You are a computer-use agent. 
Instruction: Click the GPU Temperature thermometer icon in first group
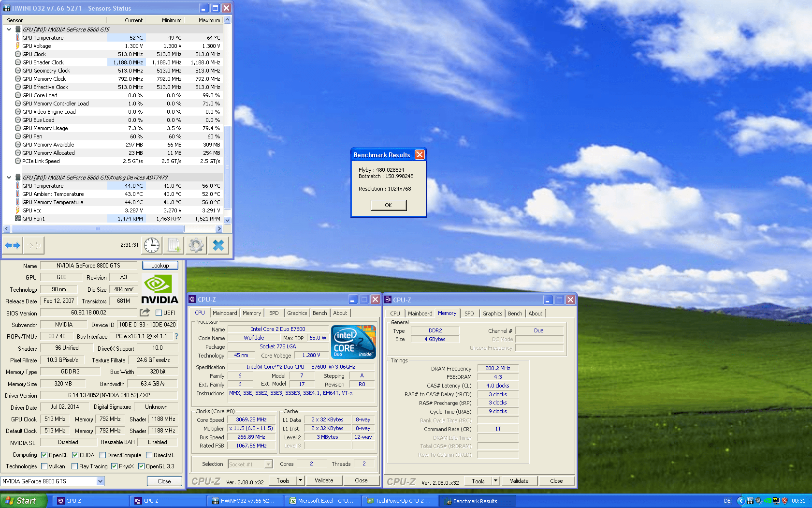coord(18,37)
